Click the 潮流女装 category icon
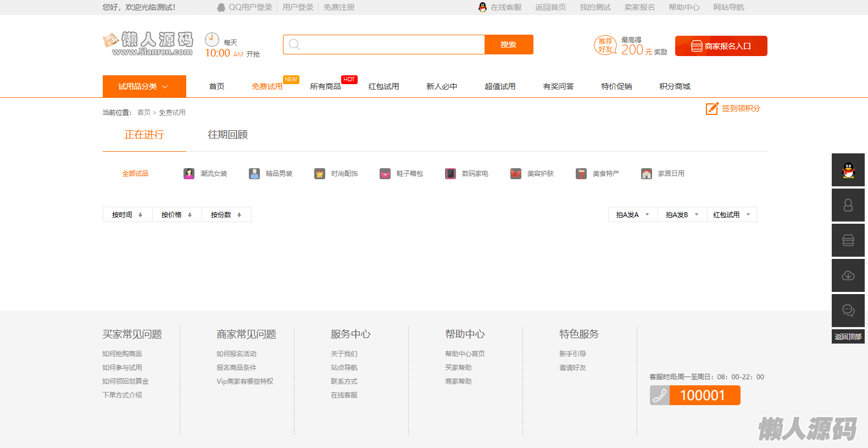 coord(189,174)
